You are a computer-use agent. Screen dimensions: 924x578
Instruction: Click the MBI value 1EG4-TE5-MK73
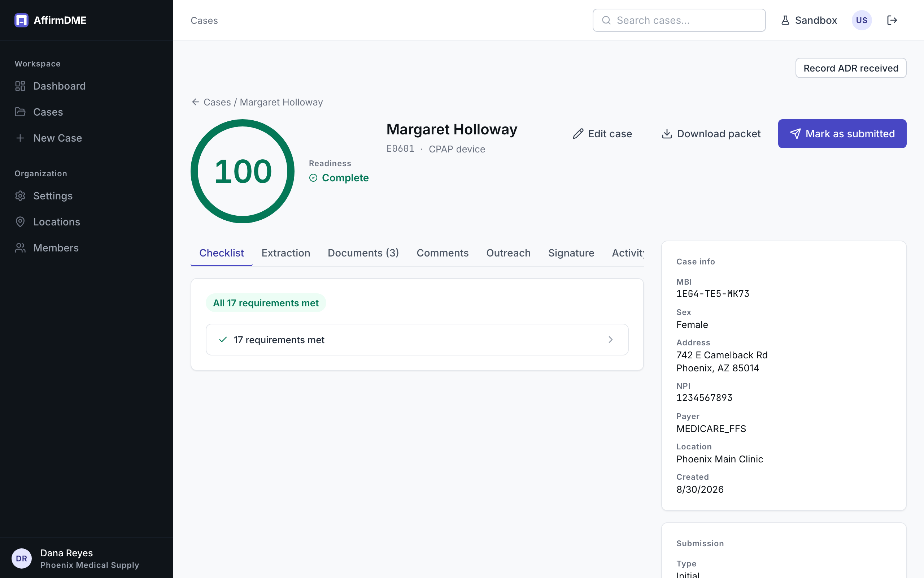tap(712, 294)
